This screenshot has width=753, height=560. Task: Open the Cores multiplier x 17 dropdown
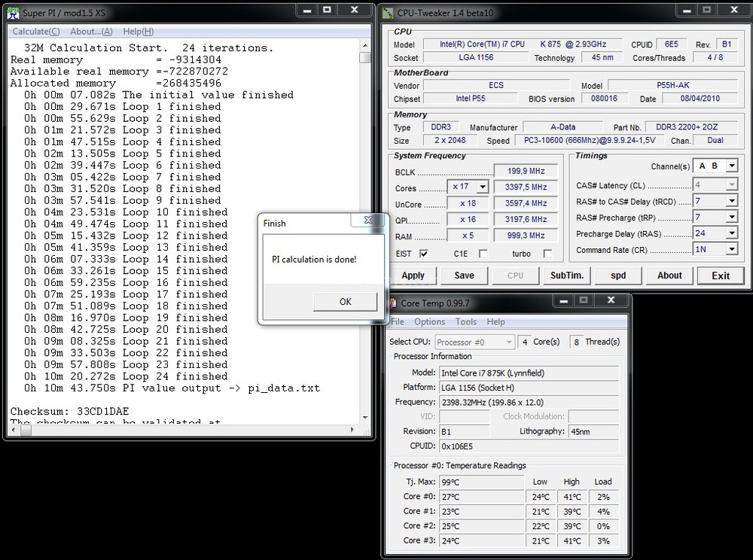(483, 187)
